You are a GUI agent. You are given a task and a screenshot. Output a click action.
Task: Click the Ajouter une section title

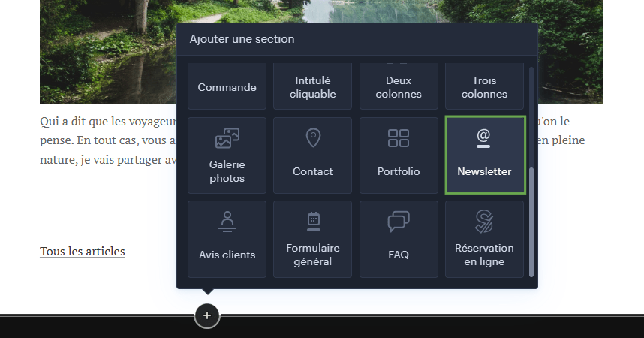click(242, 39)
